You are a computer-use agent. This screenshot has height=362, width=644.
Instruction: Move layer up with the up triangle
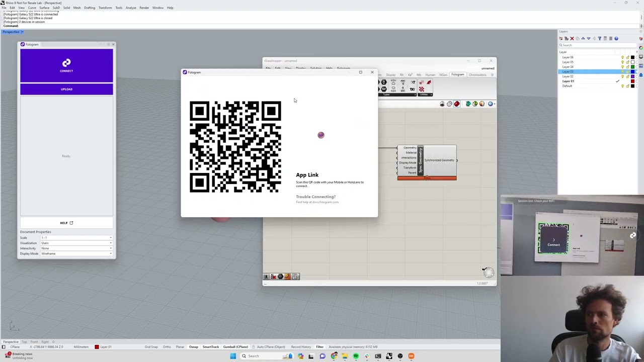point(583,38)
